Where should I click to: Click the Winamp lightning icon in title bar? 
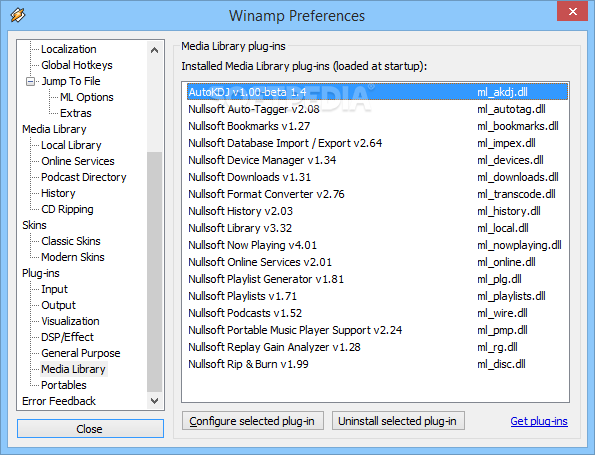click(x=18, y=15)
